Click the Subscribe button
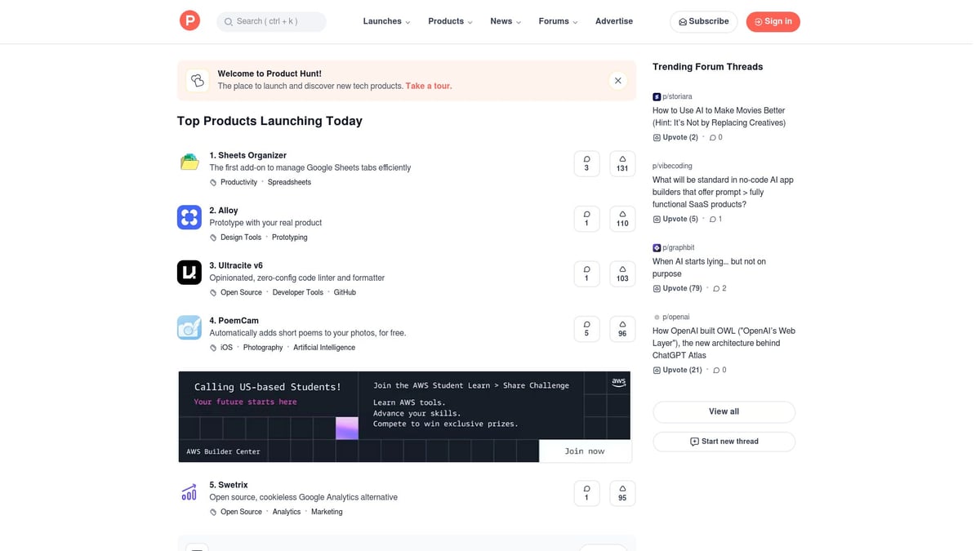980x551 pixels. coord(703,21)
